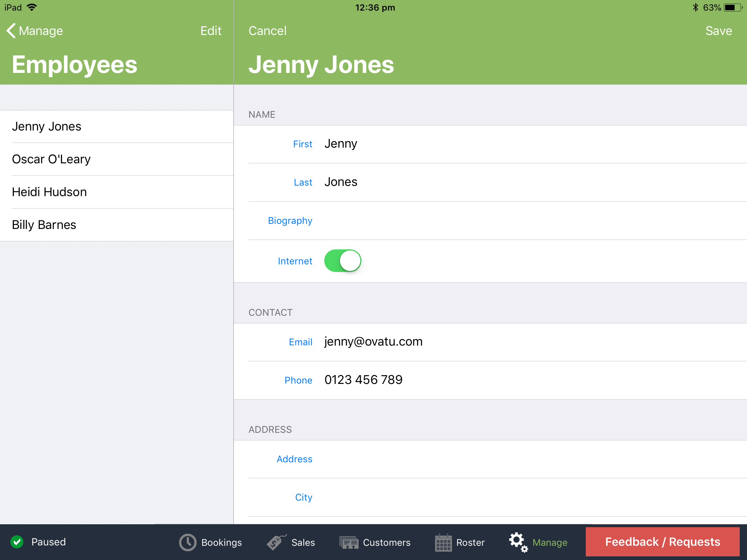The width and height of the screenshot is (747, 560).
Task: Tap the Phone number field
Action: (x=363, y=380)
